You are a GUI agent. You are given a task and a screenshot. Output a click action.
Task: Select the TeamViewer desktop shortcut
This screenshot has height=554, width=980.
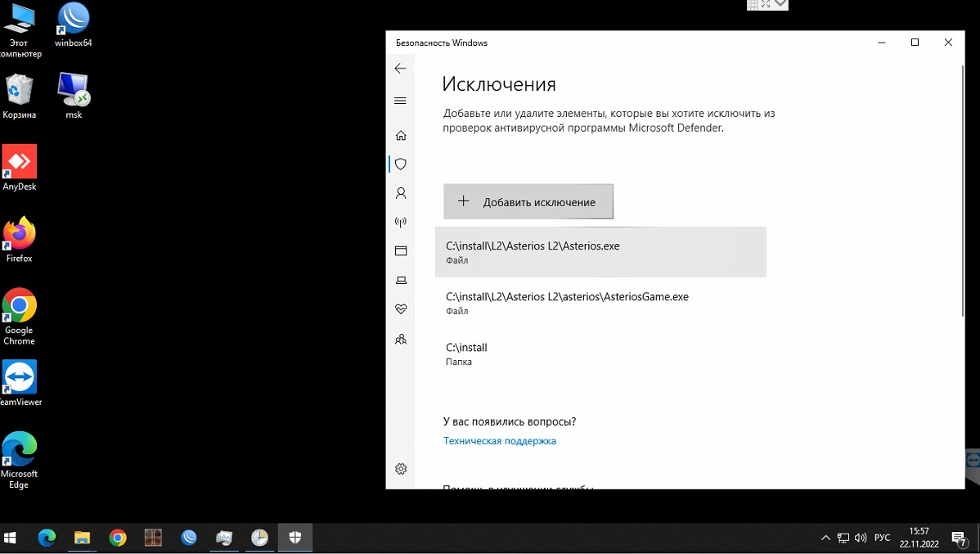pos(20,383)
